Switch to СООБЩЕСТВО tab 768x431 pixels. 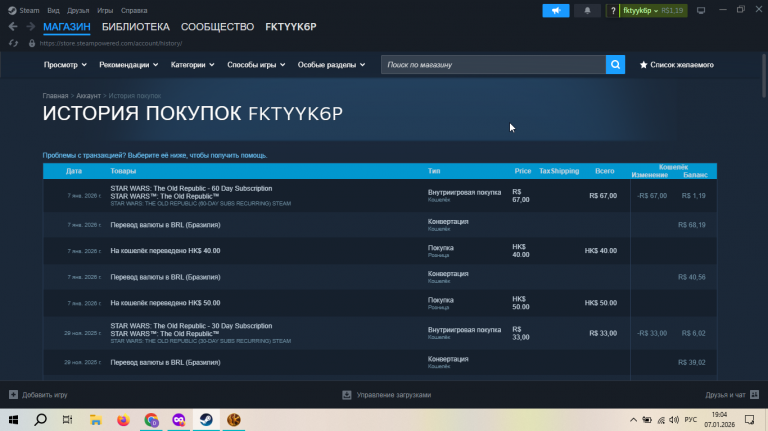click(x=217, y=27)
